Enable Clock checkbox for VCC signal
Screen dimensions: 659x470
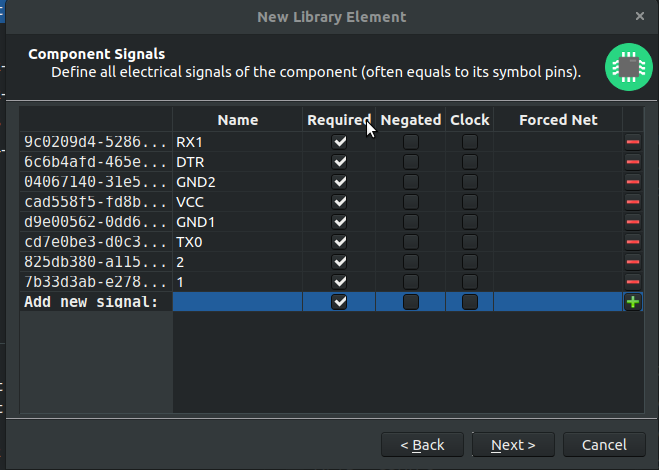(x=469, y=202)
